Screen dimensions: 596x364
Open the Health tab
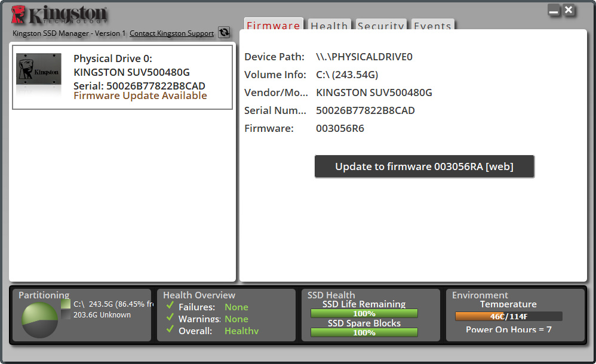(329, 26)
